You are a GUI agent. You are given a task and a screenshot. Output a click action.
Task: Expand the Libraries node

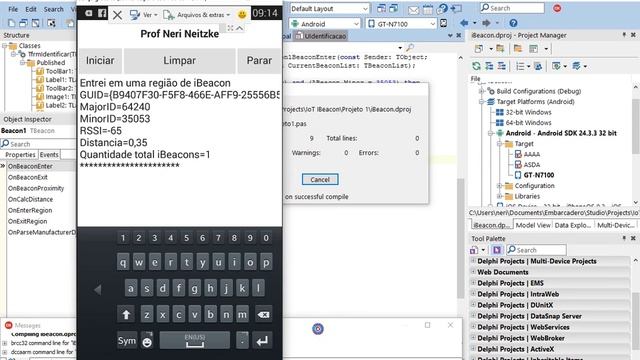[x=499, y=196]
